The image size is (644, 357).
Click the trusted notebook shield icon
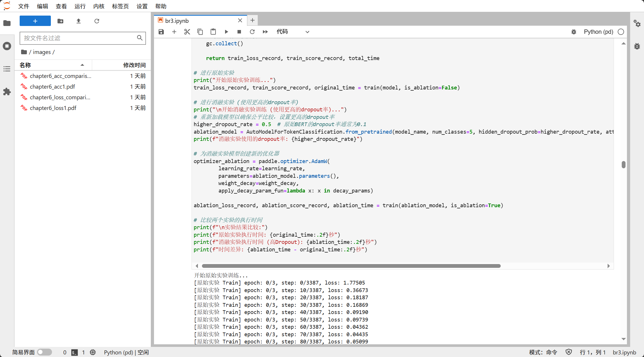tap(569, 352)
